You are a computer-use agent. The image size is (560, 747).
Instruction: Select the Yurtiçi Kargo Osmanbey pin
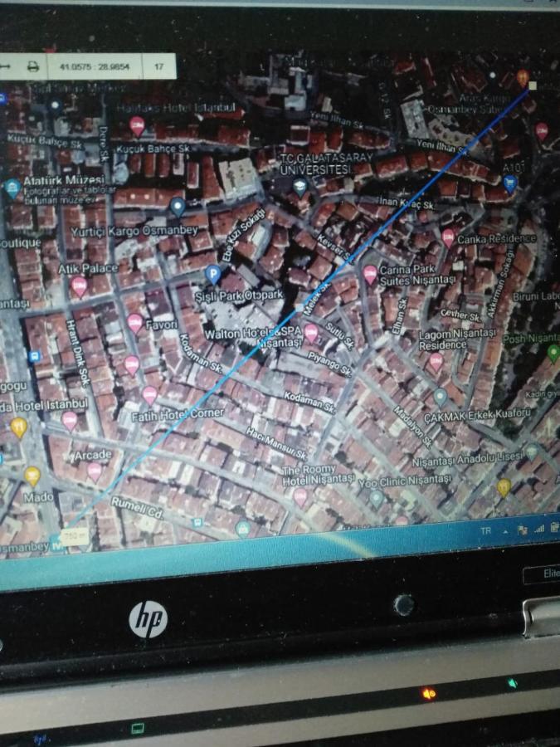[178, 207]
